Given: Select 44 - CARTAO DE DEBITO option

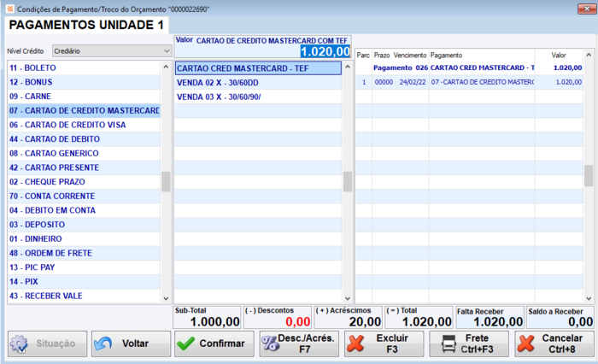Looking at the screenshot, I should pyautogui.click(x=84, y=139).
